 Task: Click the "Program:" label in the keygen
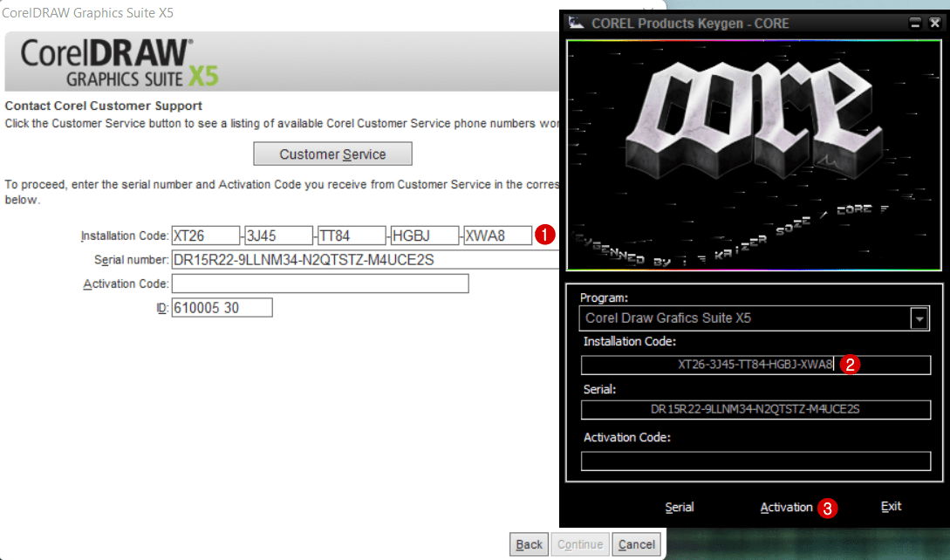604,297
